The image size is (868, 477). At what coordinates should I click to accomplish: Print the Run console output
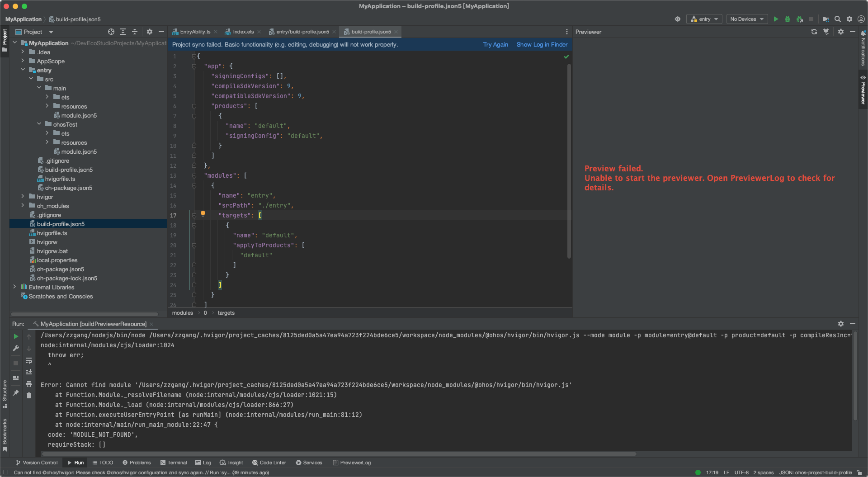point(29,384)
